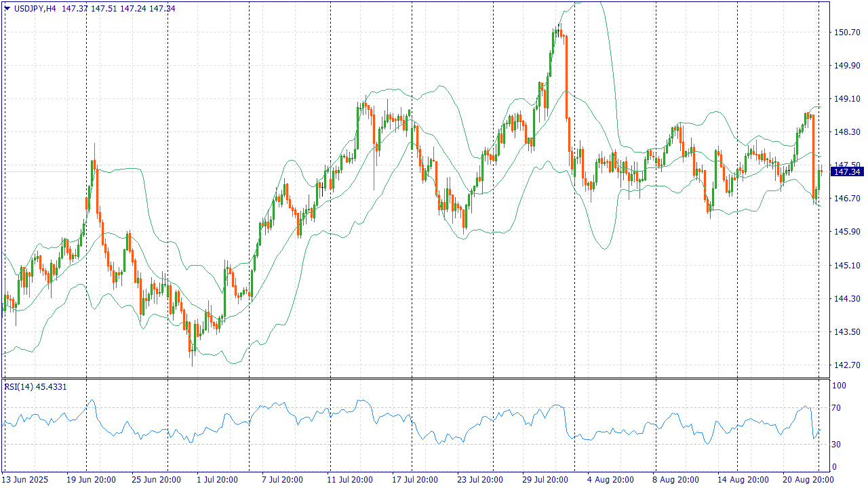Click the RSI scale value 0

(x=835, y=467)
